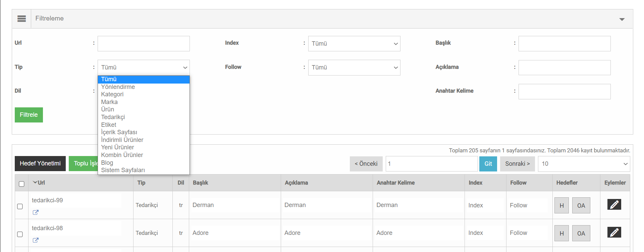This screenshot has width=644, height=252.
Task: Choose İçerik Sayfası in the Tip list
Action: coord(119,132)
